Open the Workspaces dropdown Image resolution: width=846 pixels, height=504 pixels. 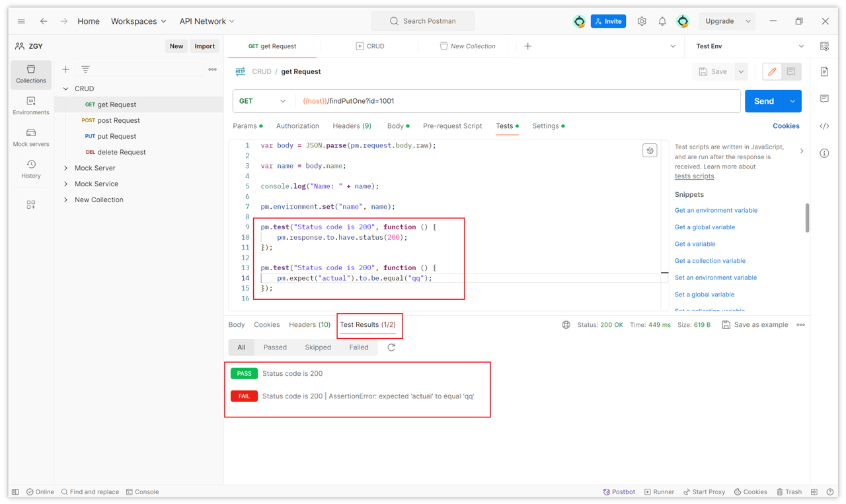[x=139, y=21]
